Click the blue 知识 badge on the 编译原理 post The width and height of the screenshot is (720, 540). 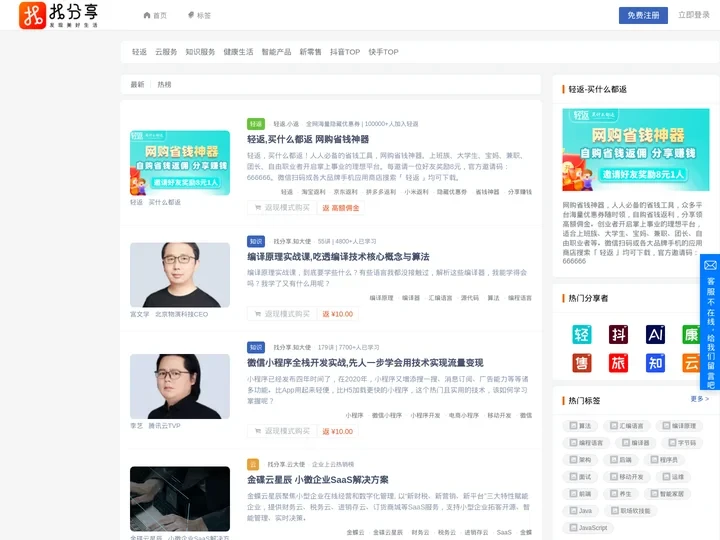point(256,241)
